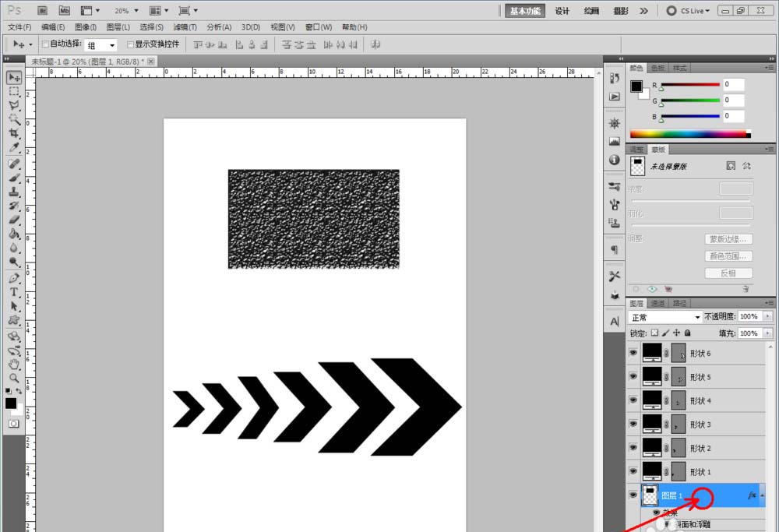Screen dimensions: 779x532
Task: Switch to the 色板 tab
Action: pos(658,69)
